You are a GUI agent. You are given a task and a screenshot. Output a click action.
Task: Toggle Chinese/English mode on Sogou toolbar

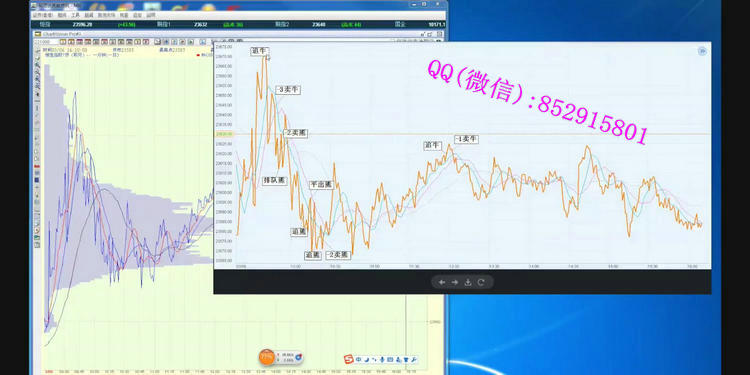click(x=358, y=359)
